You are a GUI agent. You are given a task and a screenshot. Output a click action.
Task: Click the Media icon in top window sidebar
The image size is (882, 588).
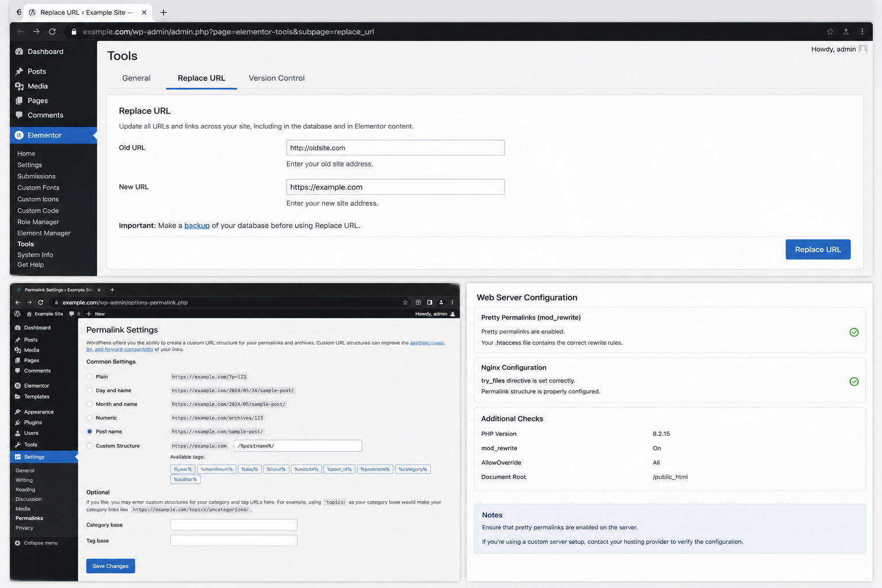coord(19,86)
